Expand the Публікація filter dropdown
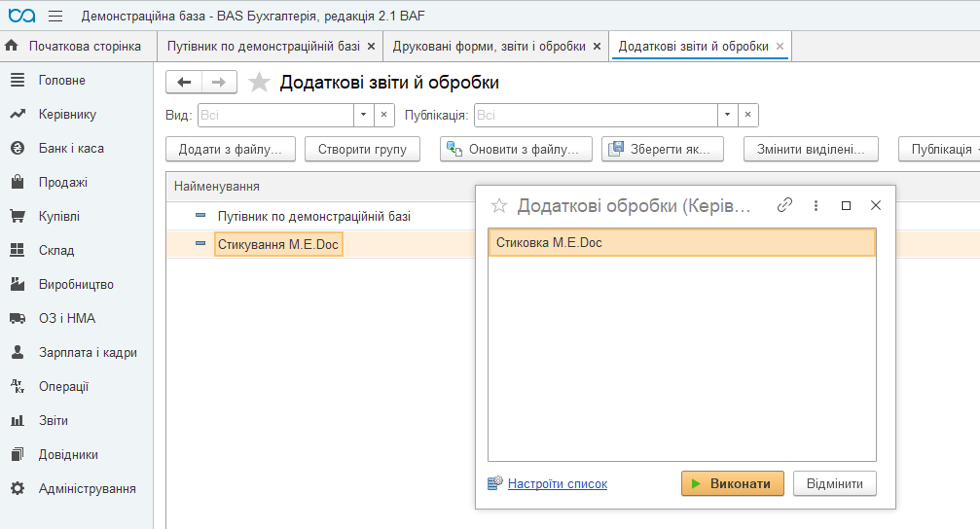 point(727,115)
